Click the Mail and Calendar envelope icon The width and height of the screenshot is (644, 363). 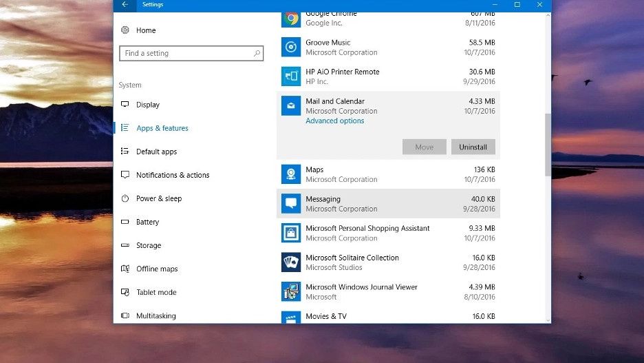291,105
